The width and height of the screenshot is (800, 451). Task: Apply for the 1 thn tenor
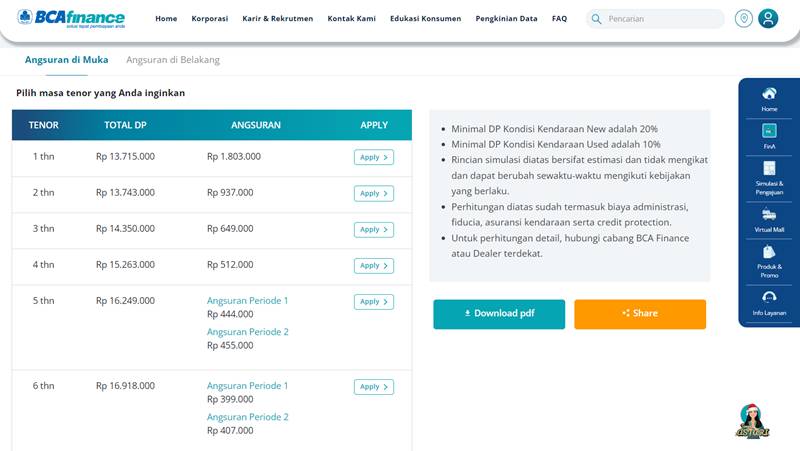(x=374, y=157)
